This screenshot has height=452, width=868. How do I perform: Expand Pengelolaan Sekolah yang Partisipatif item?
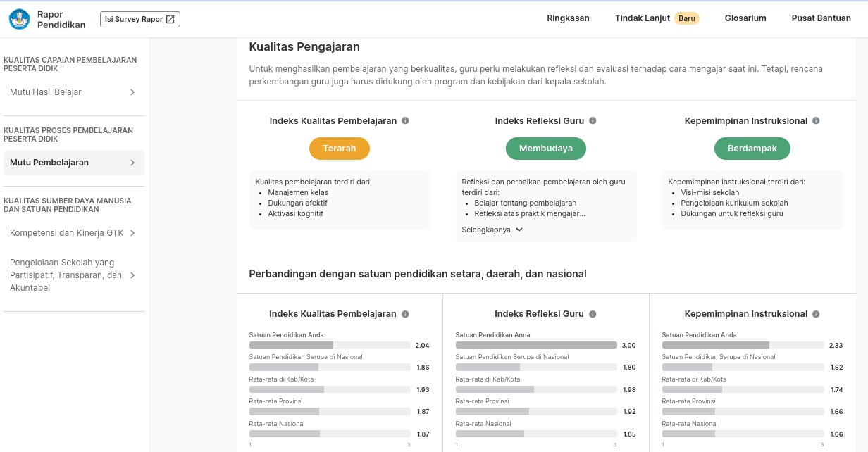[x=74, y=275]
